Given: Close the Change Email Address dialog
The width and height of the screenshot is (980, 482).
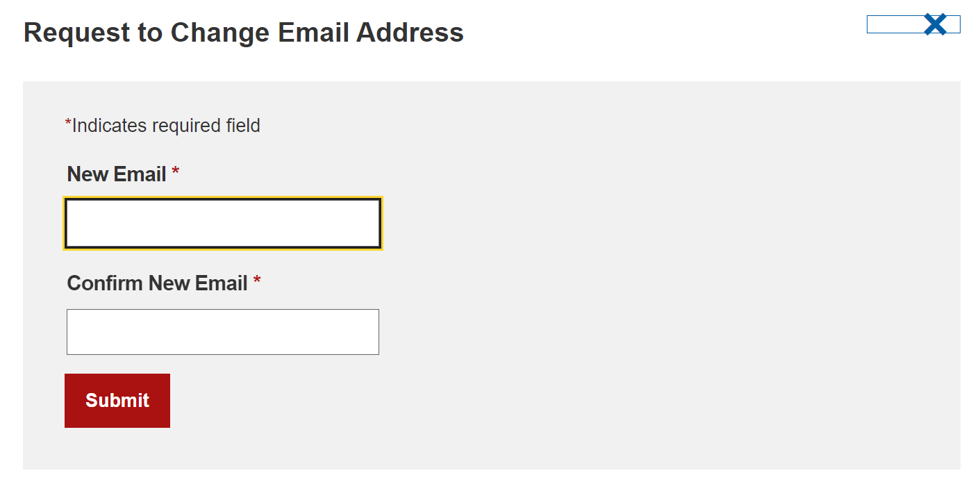Looking at the screenshot, I should pos(935,24).
